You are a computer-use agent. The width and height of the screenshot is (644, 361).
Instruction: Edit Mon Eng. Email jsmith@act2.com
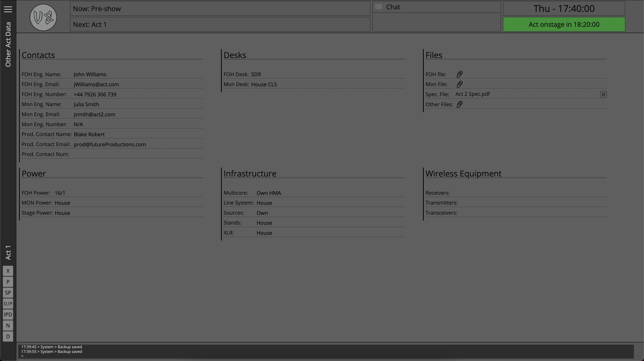[x=95, y=114]
